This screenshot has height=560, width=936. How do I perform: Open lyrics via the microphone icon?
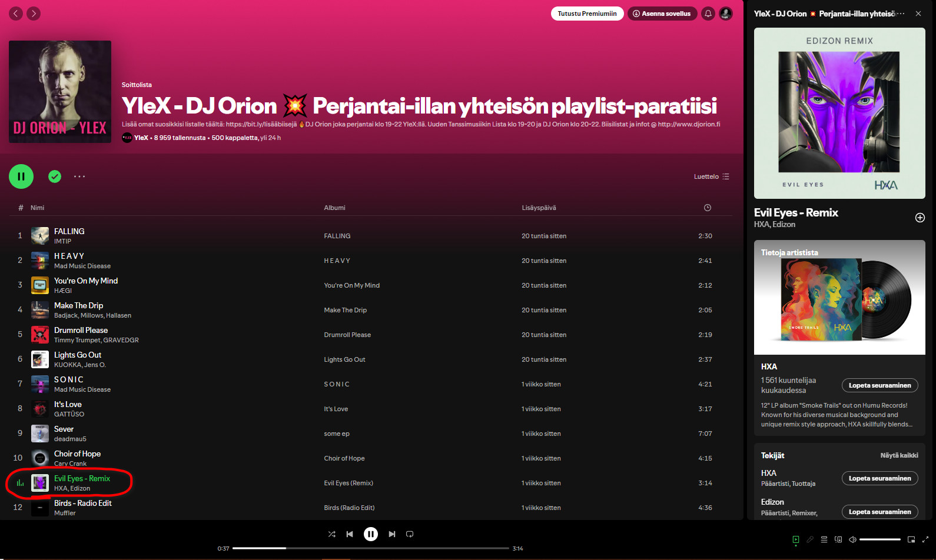tap(810, 539)
